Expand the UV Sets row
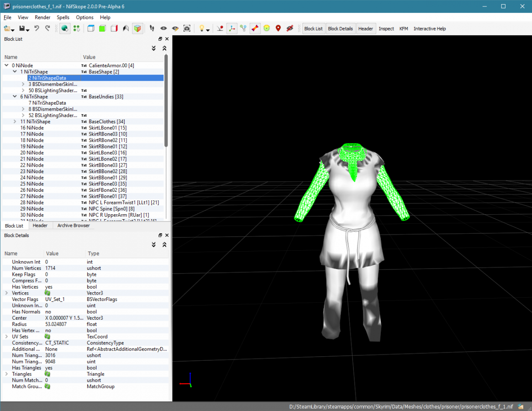Image resolution: width=532 pixels, height=411 pixels. (6, 336)
